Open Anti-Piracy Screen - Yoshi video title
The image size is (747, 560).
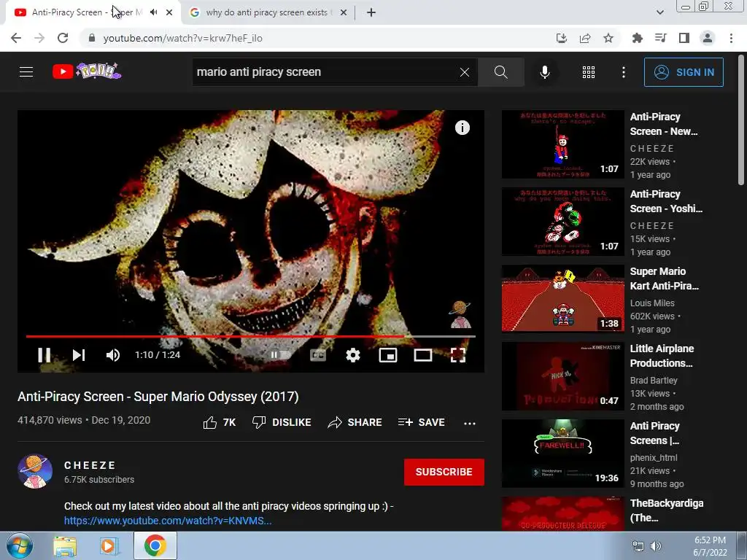(666, 201)
